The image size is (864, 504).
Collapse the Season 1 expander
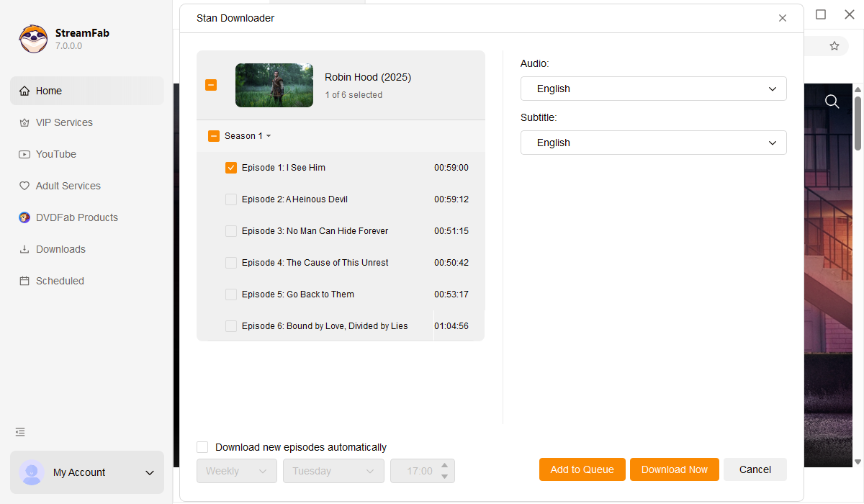pos(269,136)
